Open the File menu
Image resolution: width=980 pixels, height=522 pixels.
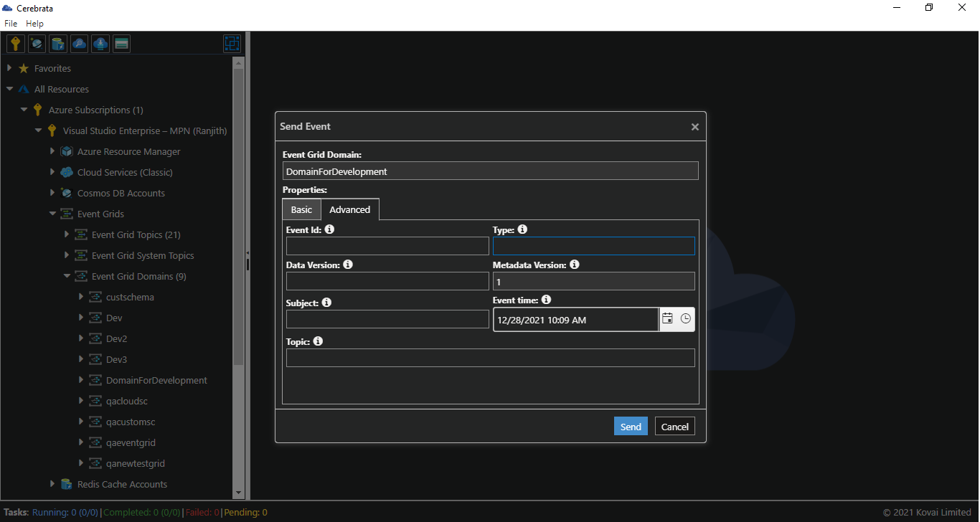coord(11,24)
